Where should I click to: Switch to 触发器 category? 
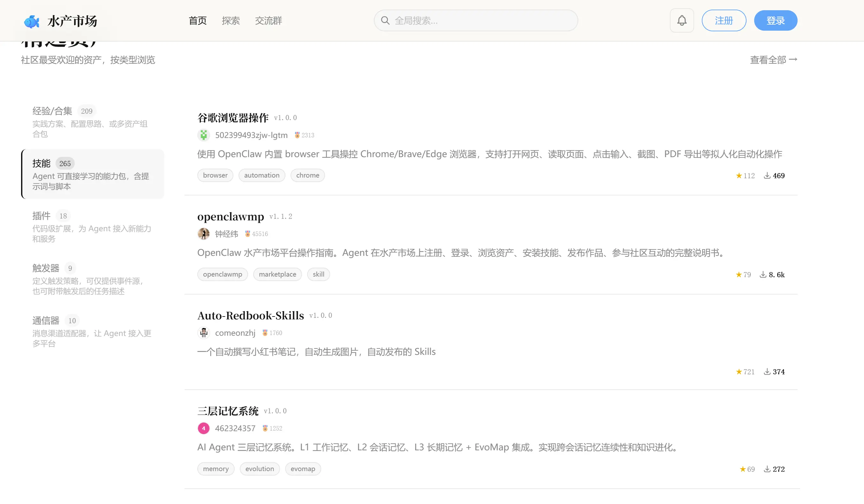(x=46, y=268)
